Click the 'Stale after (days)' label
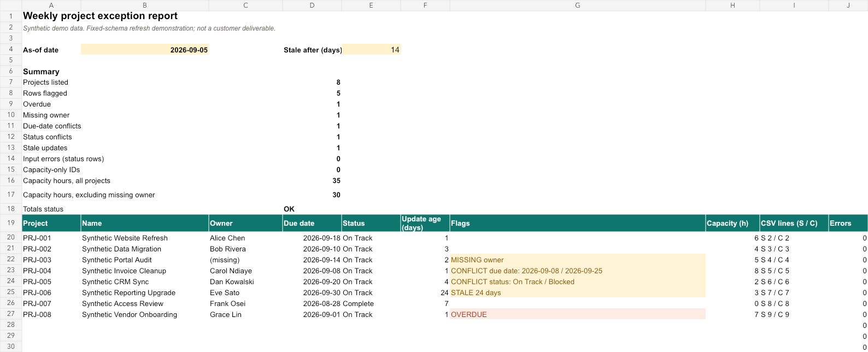 313,50
